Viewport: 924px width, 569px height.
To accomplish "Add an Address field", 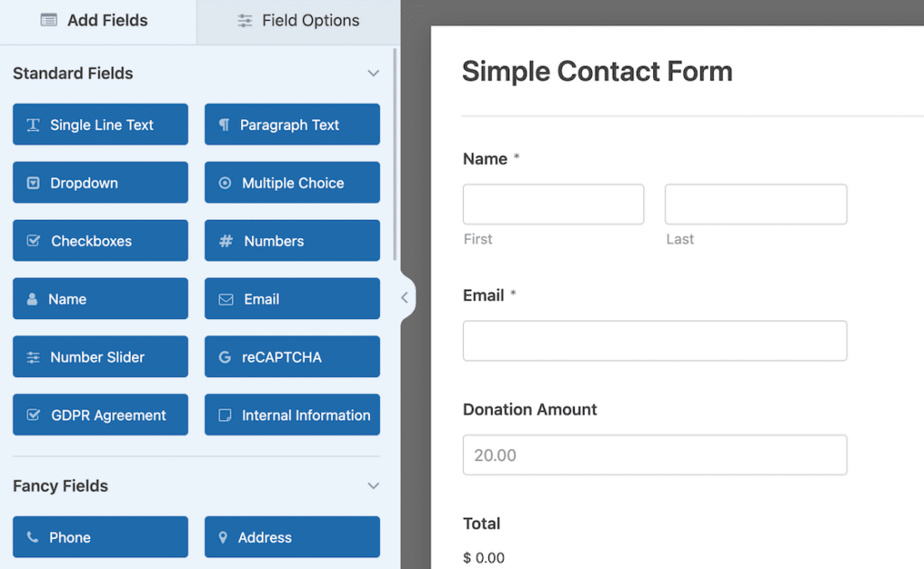I will coord(291,537).
